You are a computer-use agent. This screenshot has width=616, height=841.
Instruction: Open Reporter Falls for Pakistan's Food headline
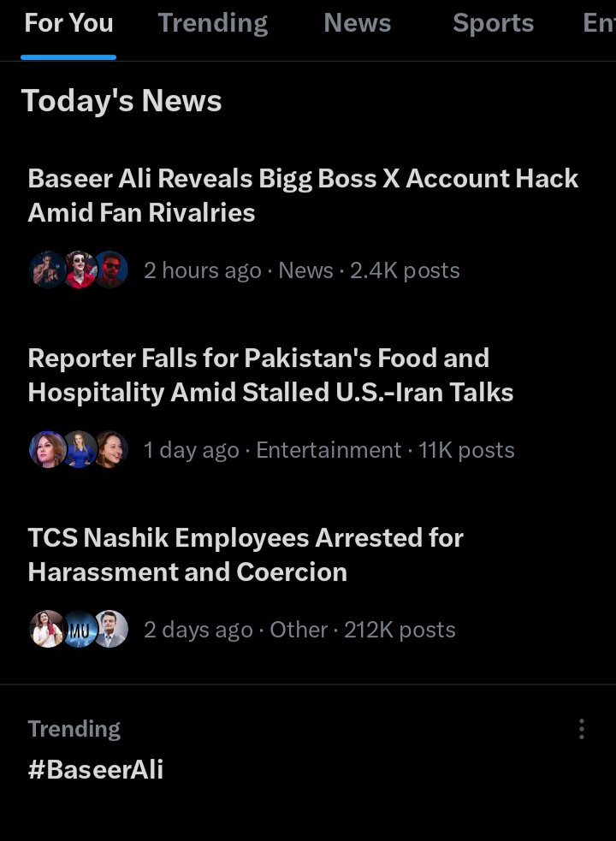pyautogui.click(x=270, y=375)
